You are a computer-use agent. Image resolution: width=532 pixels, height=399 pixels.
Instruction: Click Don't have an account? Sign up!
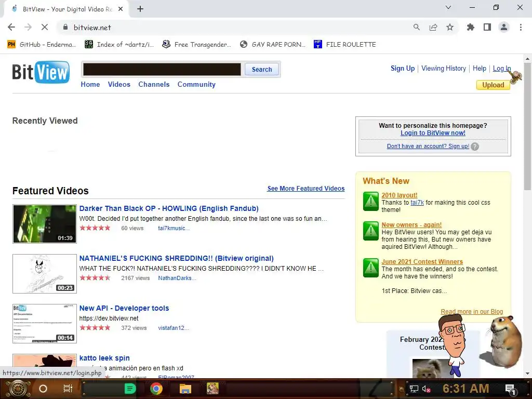click(428, 146)
